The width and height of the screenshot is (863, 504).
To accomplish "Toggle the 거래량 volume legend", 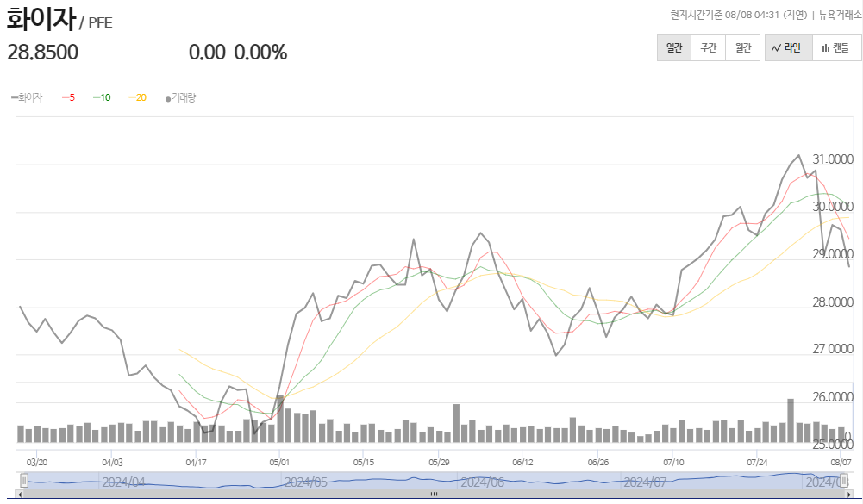I will point(180,97).
